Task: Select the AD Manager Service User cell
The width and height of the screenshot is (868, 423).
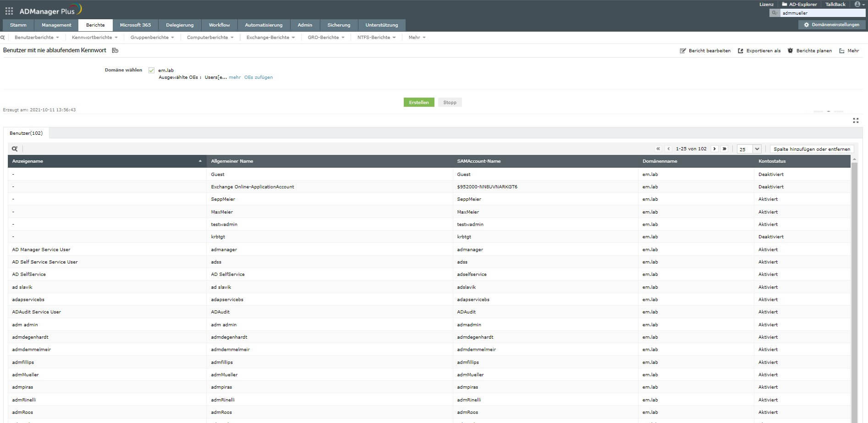Action: (x=41, y=250)
